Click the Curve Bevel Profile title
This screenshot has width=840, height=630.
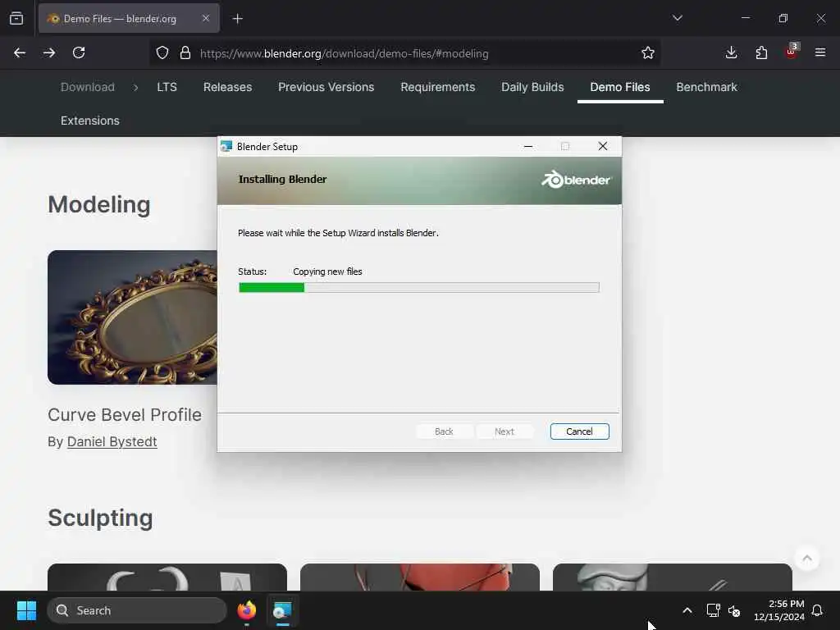pos(125,414)
